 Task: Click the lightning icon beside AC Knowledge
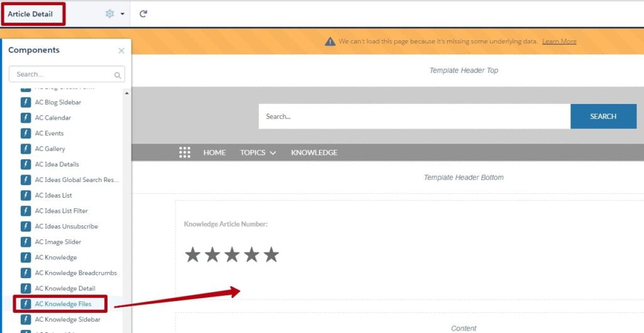[x=26, y=257]
